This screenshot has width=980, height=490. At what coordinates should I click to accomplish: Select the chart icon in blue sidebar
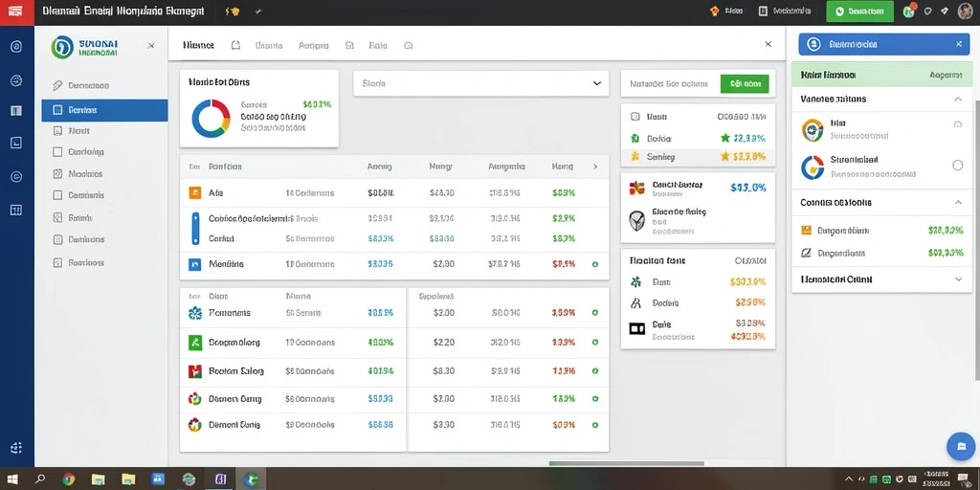(16, 143)
